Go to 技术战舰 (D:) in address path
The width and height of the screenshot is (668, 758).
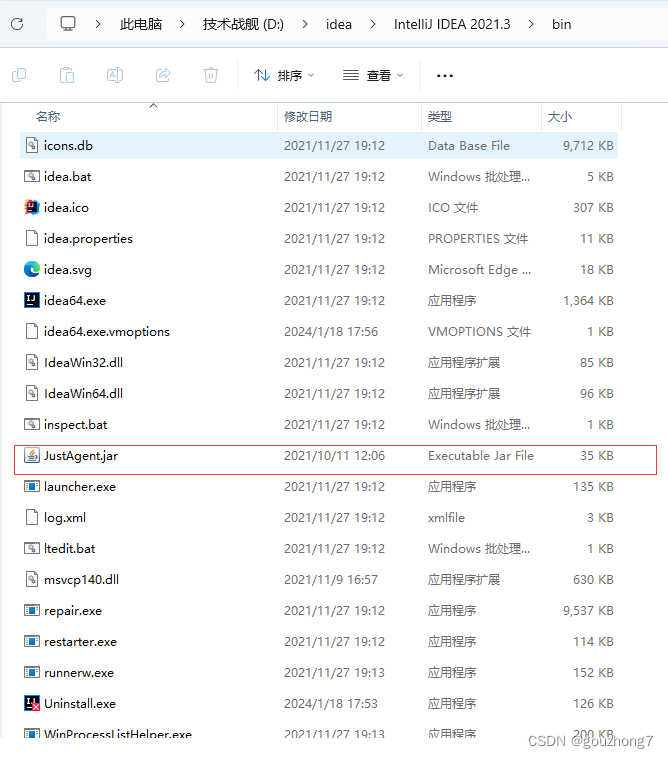click(x=243, y=24)
